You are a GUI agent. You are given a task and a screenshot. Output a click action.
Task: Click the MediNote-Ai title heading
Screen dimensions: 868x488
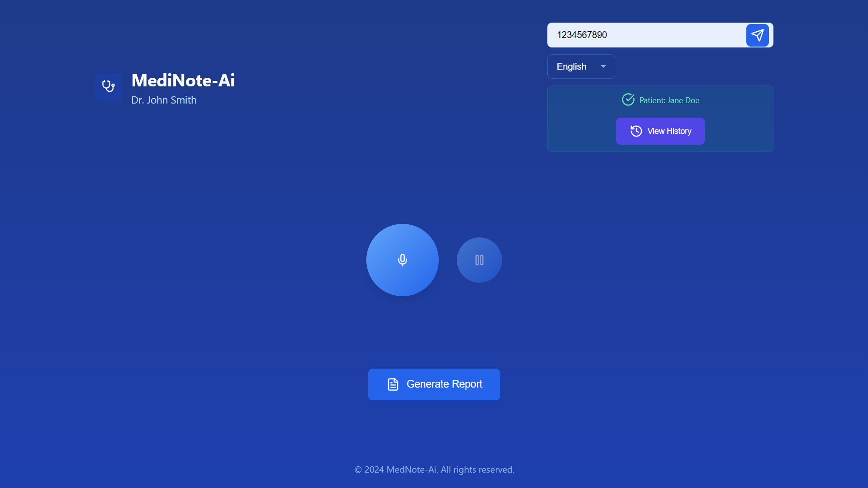[x=183, y=81]
